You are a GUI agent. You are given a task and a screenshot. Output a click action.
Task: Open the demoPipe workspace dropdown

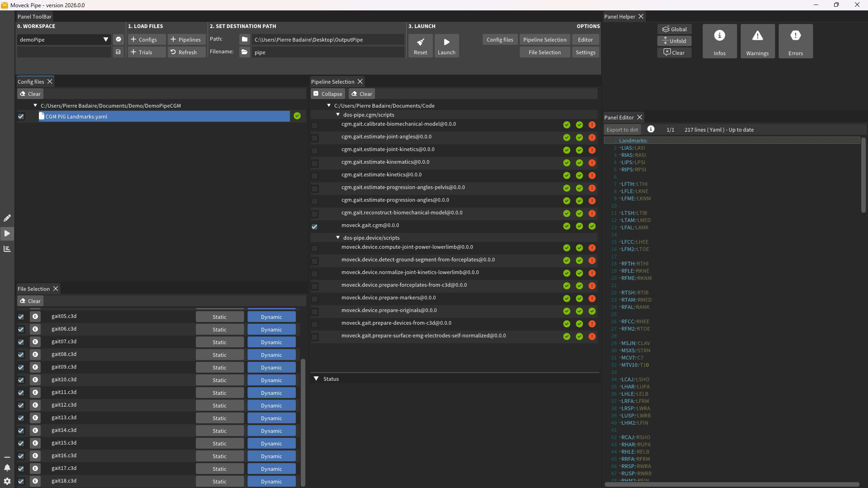click(64, 39)
